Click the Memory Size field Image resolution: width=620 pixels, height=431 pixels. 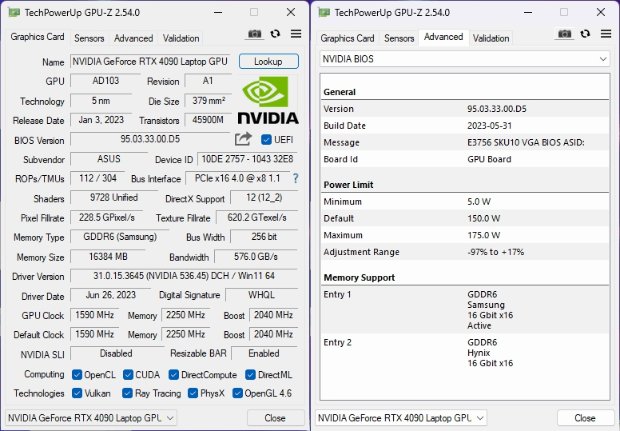click(108, 257)
